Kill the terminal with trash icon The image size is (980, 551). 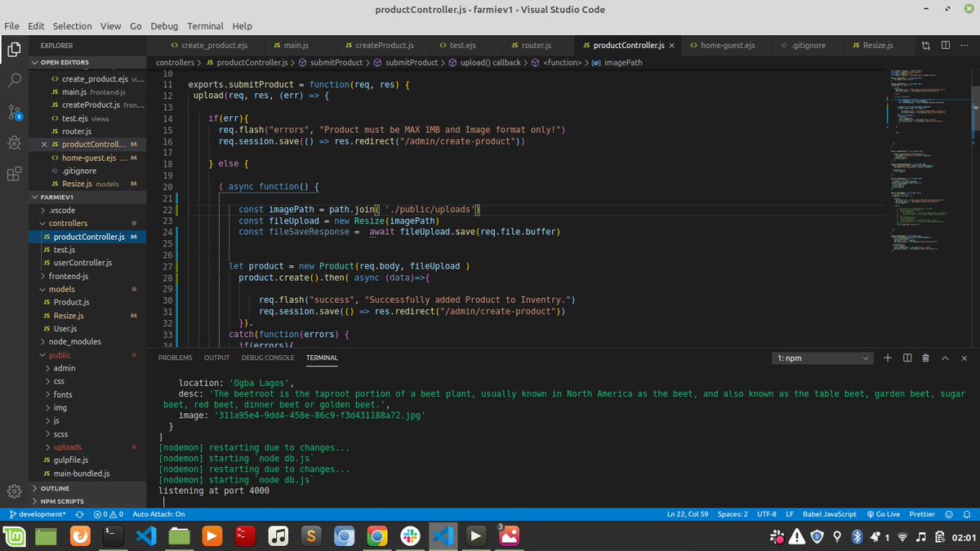click(x=925, y=358)
